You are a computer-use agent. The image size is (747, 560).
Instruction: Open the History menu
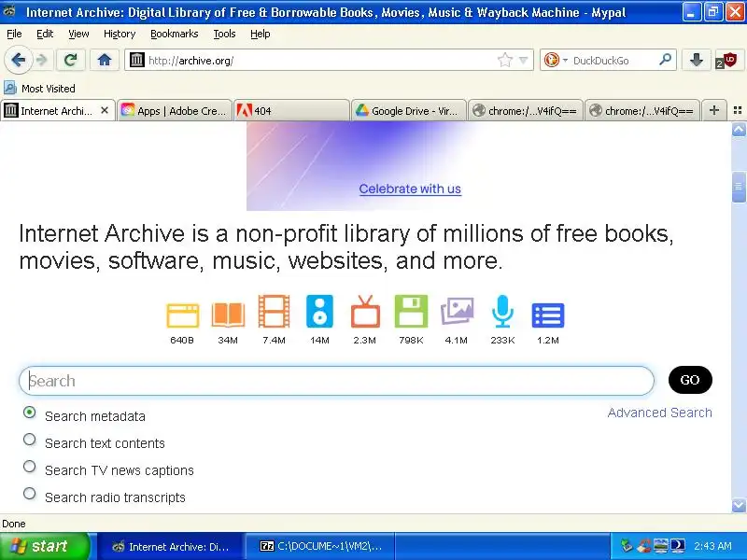[120, 34]
